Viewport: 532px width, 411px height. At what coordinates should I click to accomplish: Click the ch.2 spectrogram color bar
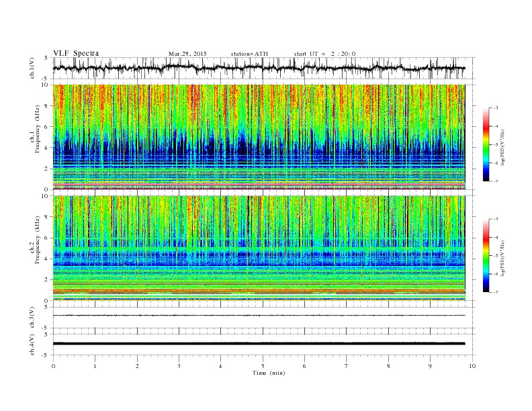486,256
